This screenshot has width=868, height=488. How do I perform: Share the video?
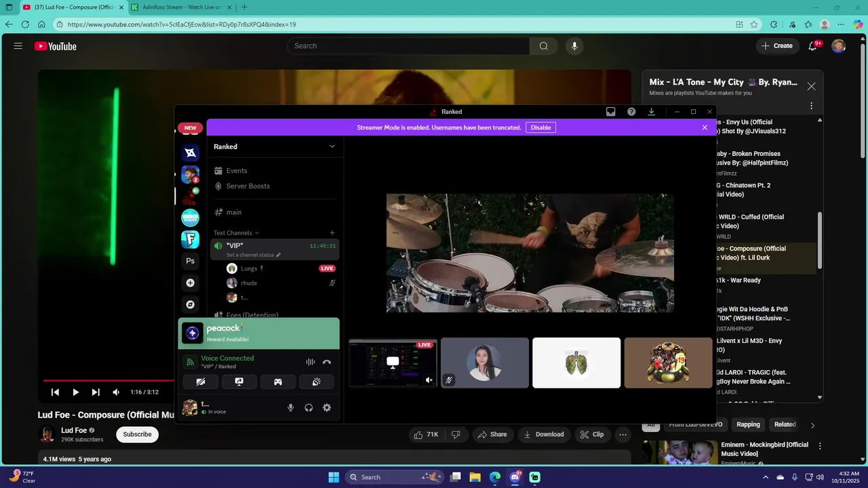492,434
